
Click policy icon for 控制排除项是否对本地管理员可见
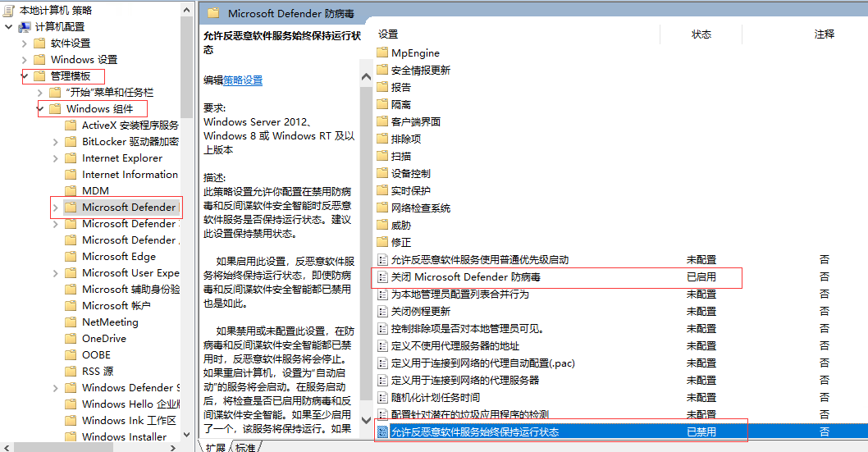click(382, 329)
